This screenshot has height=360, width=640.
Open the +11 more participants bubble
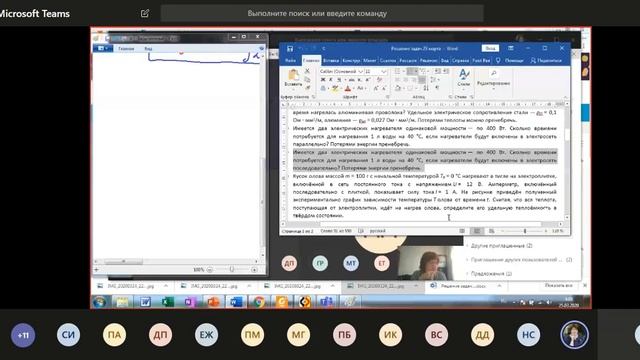[23, 335]
